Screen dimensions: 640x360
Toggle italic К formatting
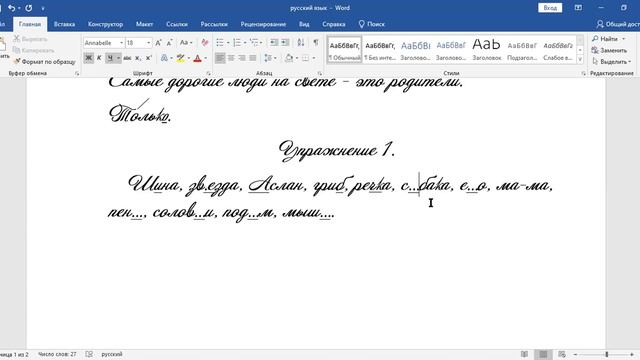tap(99, 58)
